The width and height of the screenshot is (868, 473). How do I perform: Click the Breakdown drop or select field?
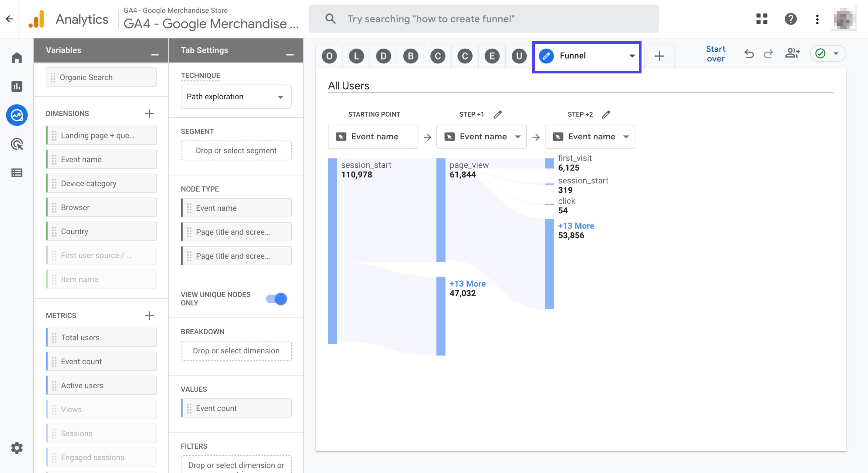[236, 351]
